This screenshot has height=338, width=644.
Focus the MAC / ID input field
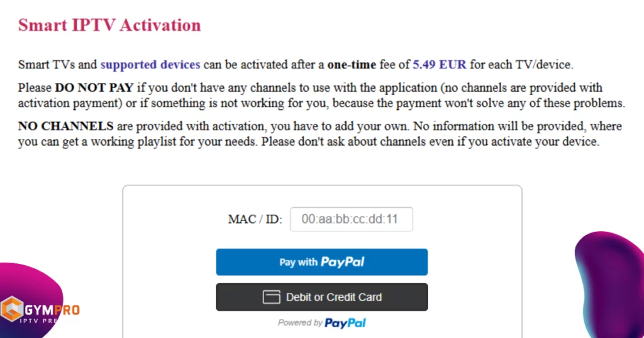(351, 220)
